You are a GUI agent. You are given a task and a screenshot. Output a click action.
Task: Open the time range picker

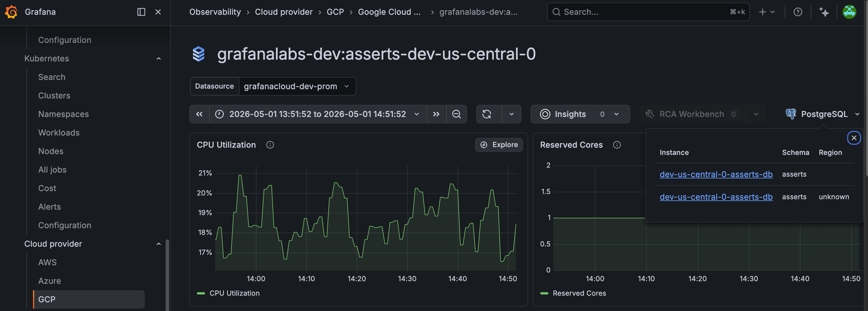point(318,114)
